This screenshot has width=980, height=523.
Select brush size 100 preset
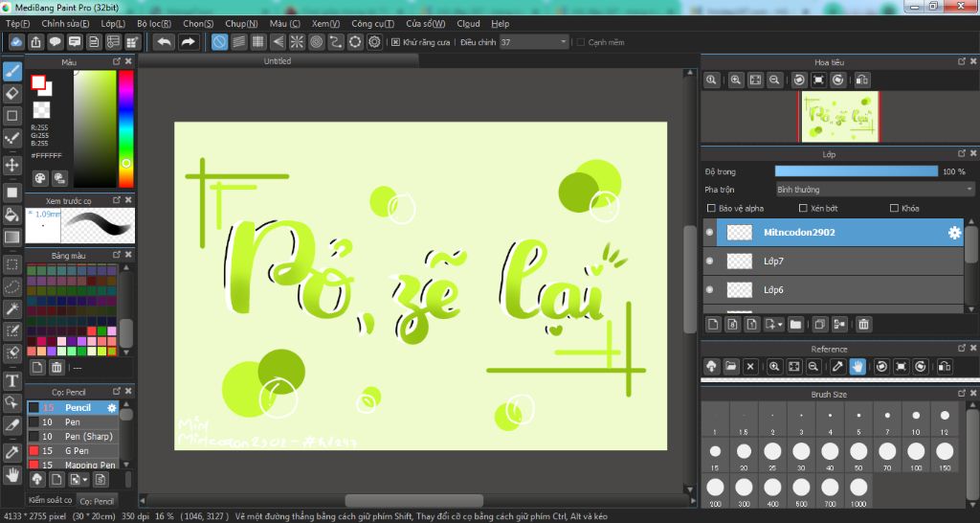916,455
